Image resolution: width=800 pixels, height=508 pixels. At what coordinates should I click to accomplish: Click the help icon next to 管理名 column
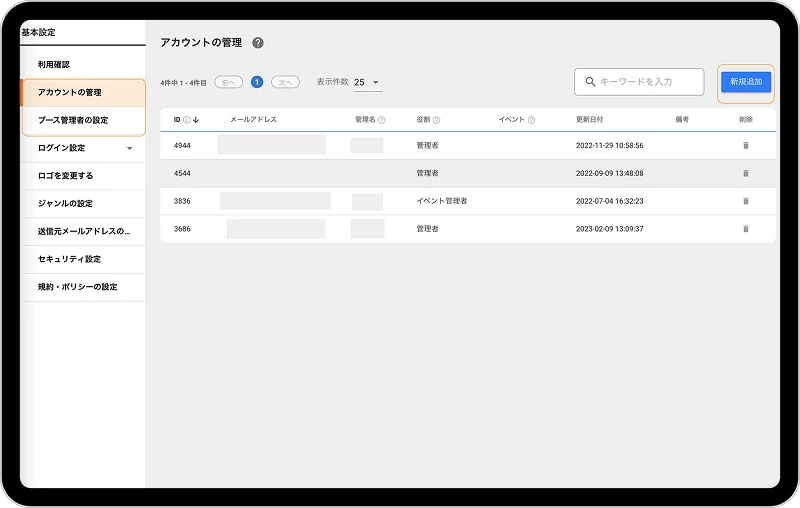click(x=382, y=120)
